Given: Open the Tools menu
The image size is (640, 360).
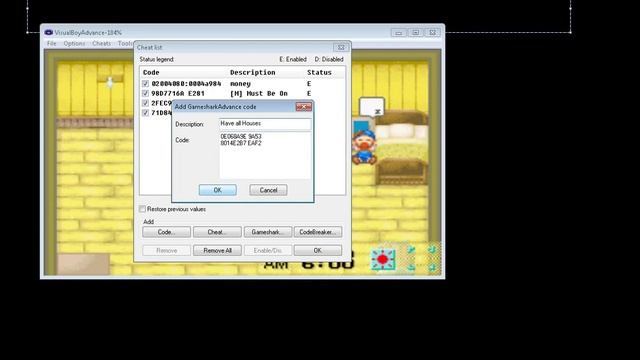Looking at the screenshot, I should pos(125,43).
